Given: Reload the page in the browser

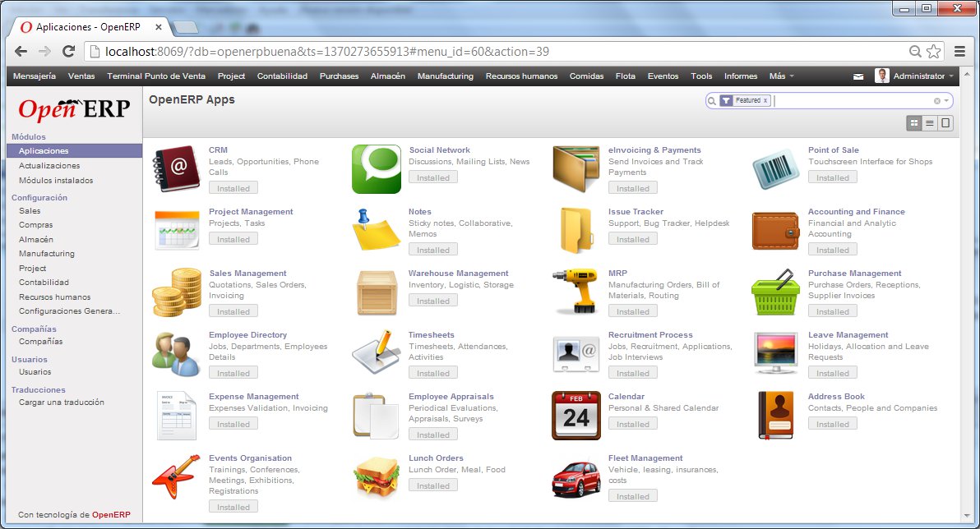Looking at the screenshot, I should click(x=69, y=52).
